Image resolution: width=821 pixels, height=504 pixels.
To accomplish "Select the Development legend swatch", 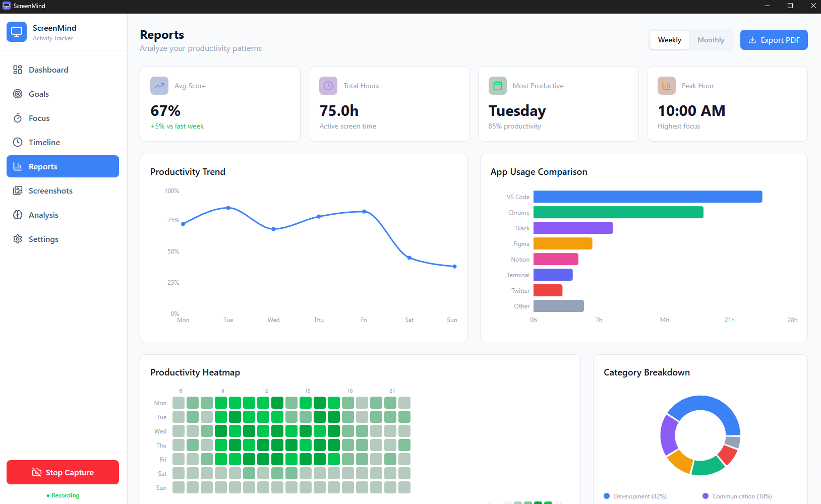I will click(607, 496).
